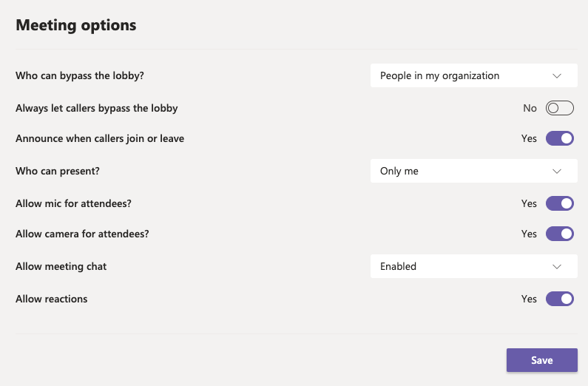Turn off announce when callers join or leave

pos(560,138)
